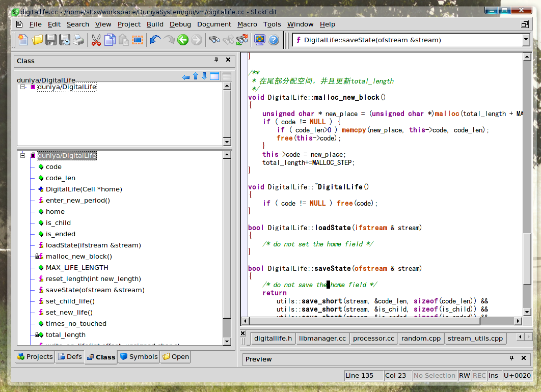Click the floppy-with-clock save icon
This screenshot has height=392, width=541.
point(65,40)
